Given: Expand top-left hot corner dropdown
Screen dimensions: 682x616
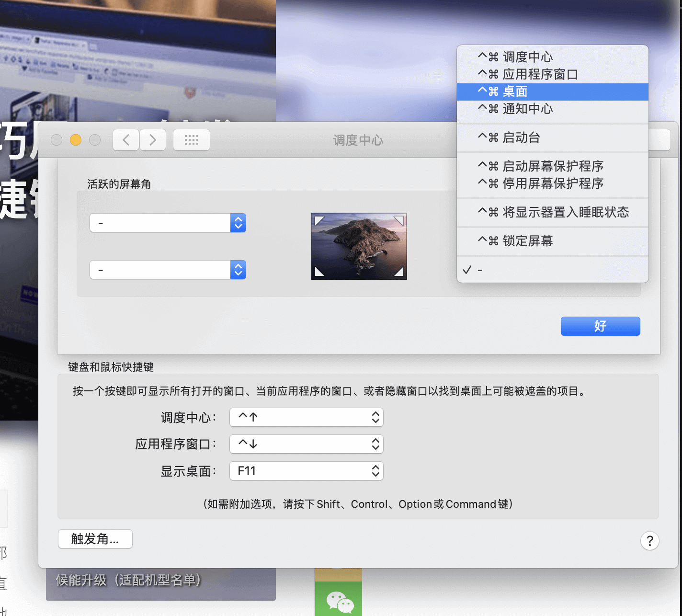Looking at the screenshot, I should pos(168,223).
